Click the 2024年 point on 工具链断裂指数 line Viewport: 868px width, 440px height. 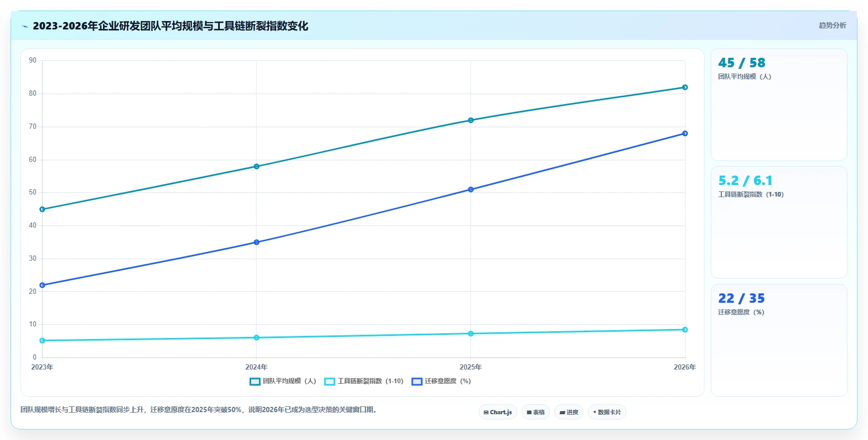point(257,337)
